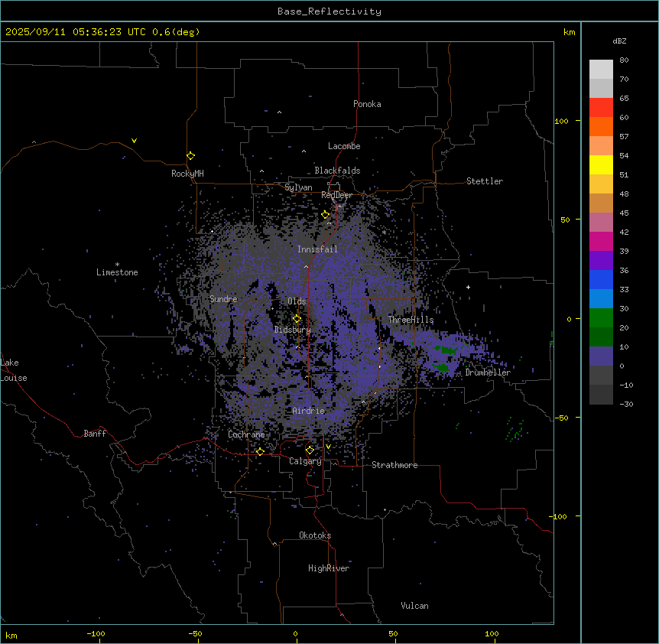Image resolution: width=659 pixels, height=644 pixels.
Task: Click the yellow station marker below RedDeer label
Action: pyautogui.click(x=326, y=215)
